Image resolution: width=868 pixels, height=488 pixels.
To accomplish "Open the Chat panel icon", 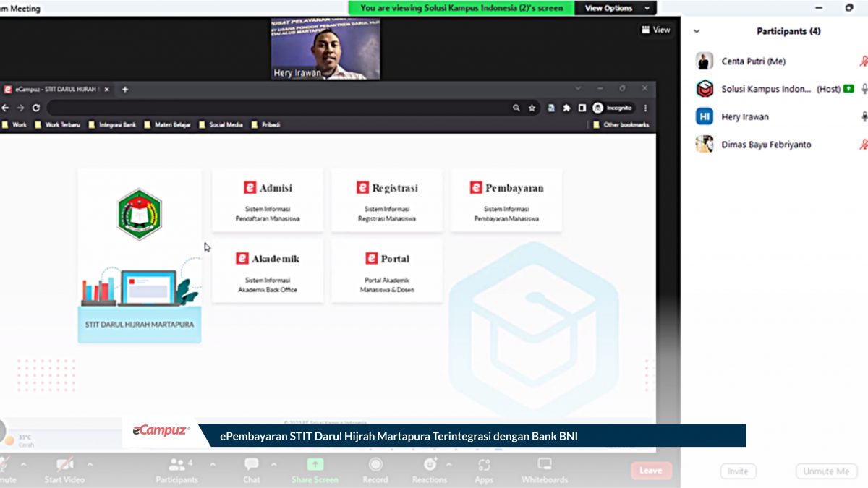I will (251, 464).
